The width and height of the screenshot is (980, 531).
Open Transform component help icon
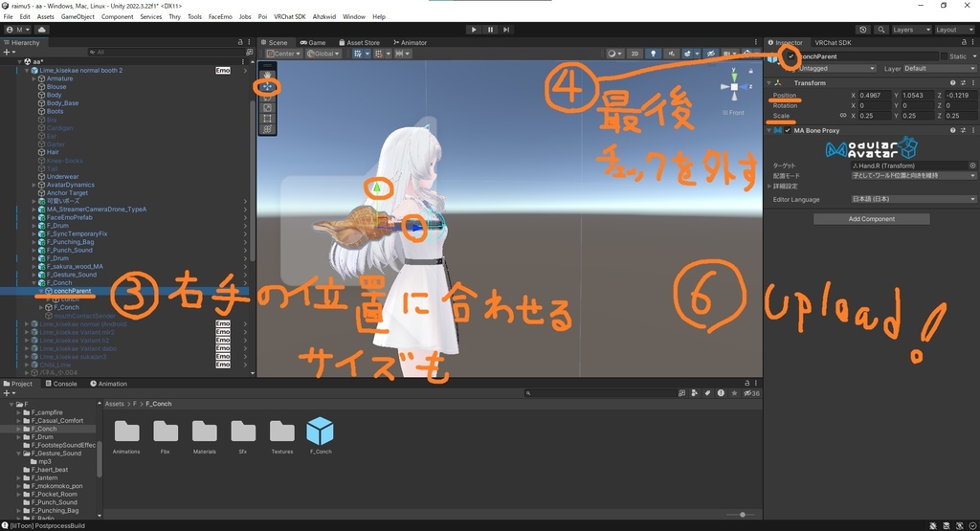pos(952,82)
